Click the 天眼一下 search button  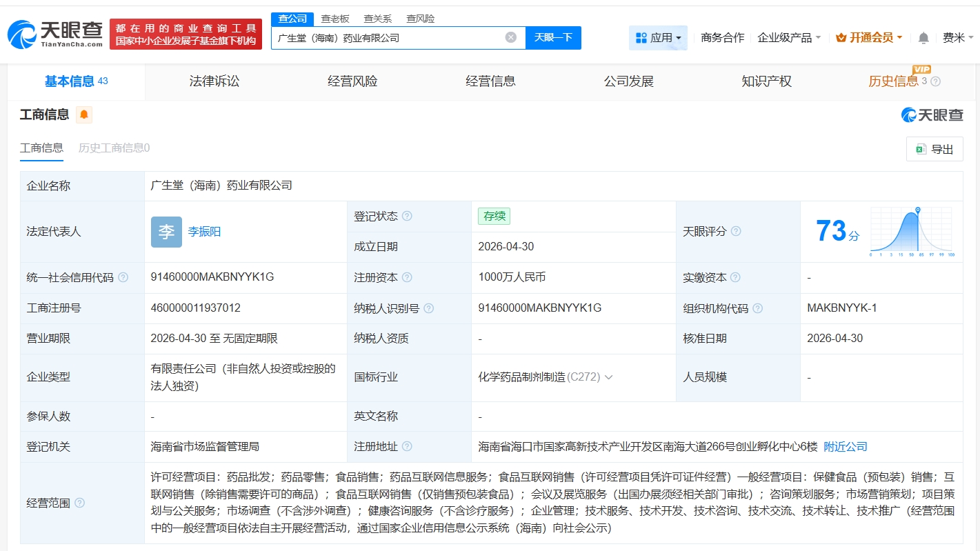[553, 38]
